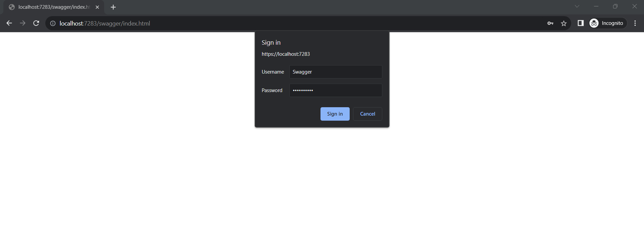Minimize the browser window

click(596, 6)
